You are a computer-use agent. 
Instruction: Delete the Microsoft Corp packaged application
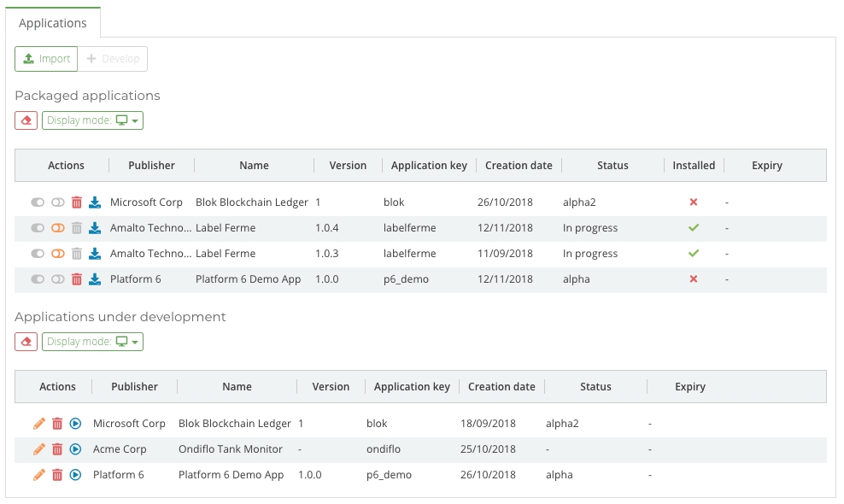[x=77, y=202]
